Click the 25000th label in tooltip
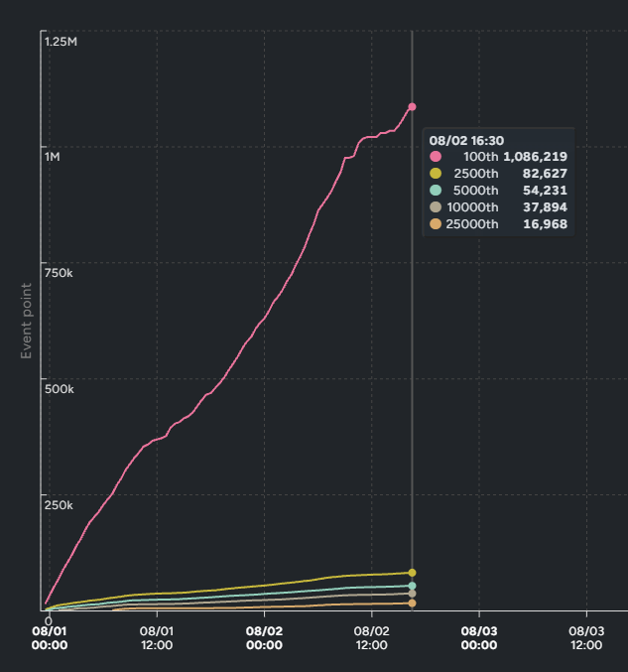Image resolution: width=628 pixels, height=672 pixels. 472,223
